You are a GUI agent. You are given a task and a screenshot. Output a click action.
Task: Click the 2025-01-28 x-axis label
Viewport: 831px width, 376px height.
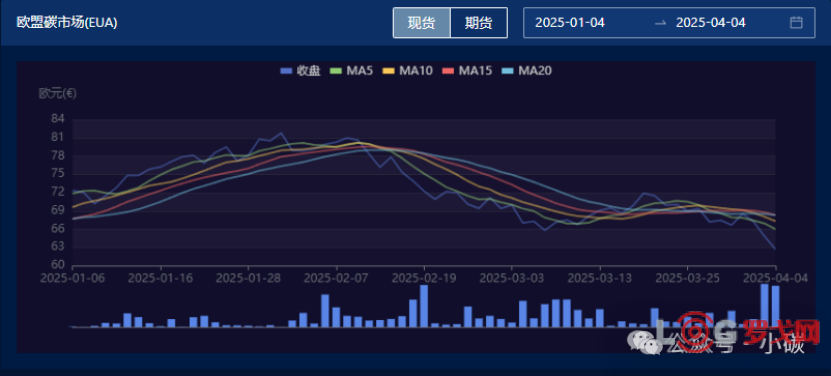pyautogui.click(x=248, y=277)
